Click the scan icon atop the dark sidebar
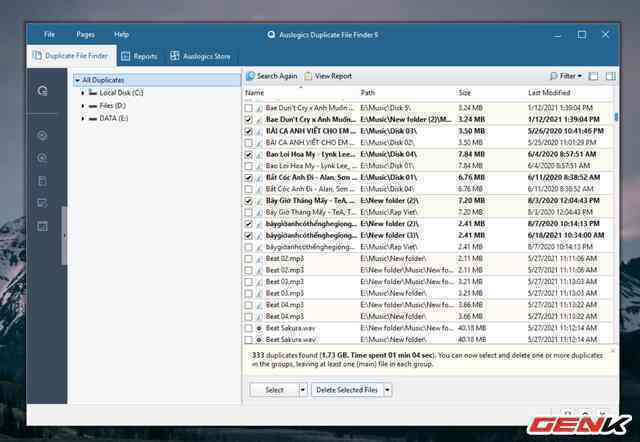Image resolution: width=640 pixels, height=442 pixels. point(42,91)
